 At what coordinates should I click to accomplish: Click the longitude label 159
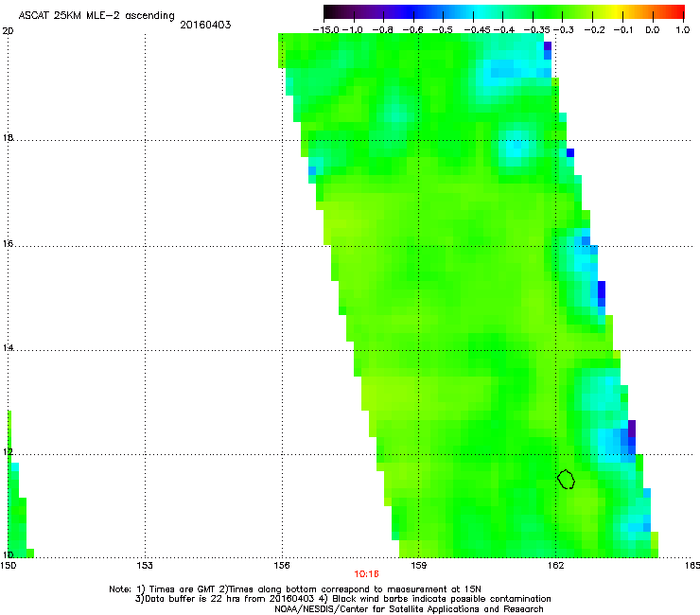point(419,566)
